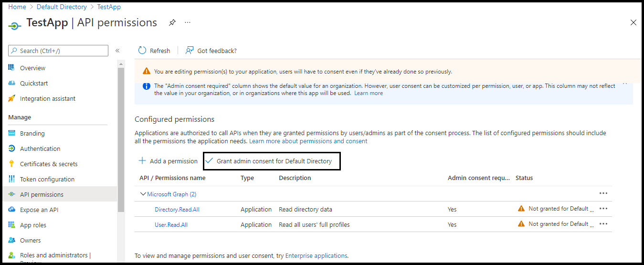The width and height of the screenshot is (644, 265).
Task: Click the warning icon in the Directory.Read.All status
Action: click(x=521, y=209)
